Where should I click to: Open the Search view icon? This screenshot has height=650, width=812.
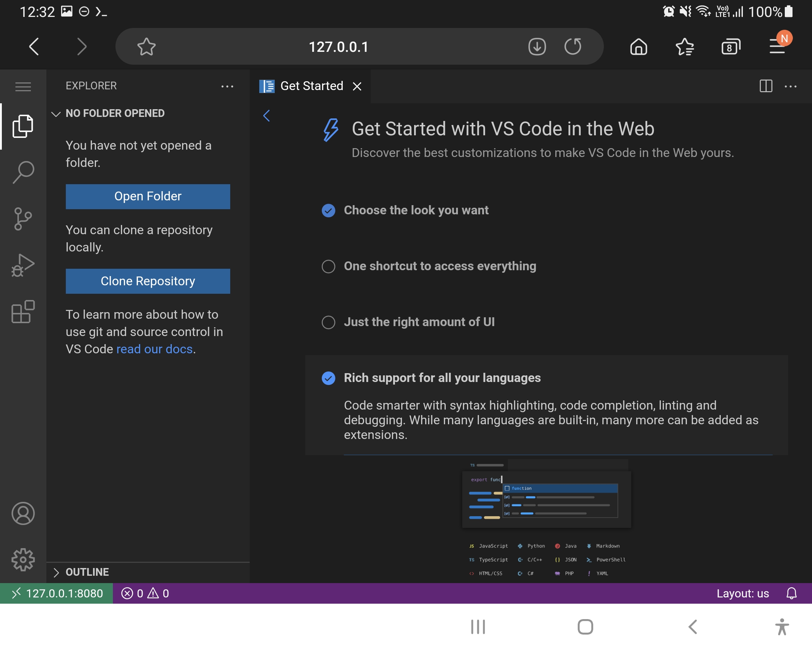(23, 172)
